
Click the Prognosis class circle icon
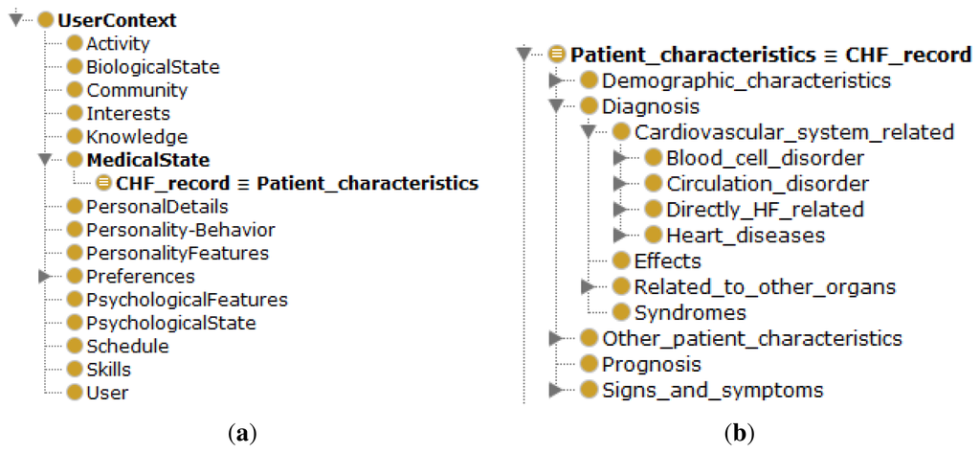coord(590,364)
